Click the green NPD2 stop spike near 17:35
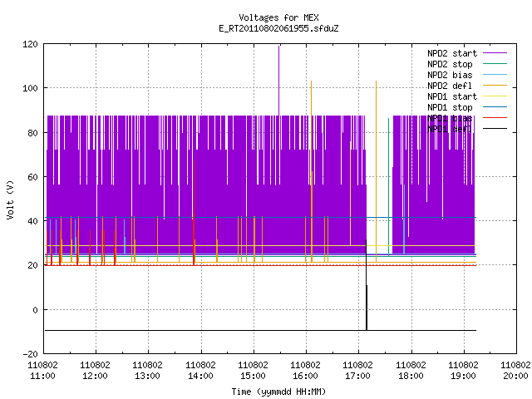532x399 pixels. [389, 186]
